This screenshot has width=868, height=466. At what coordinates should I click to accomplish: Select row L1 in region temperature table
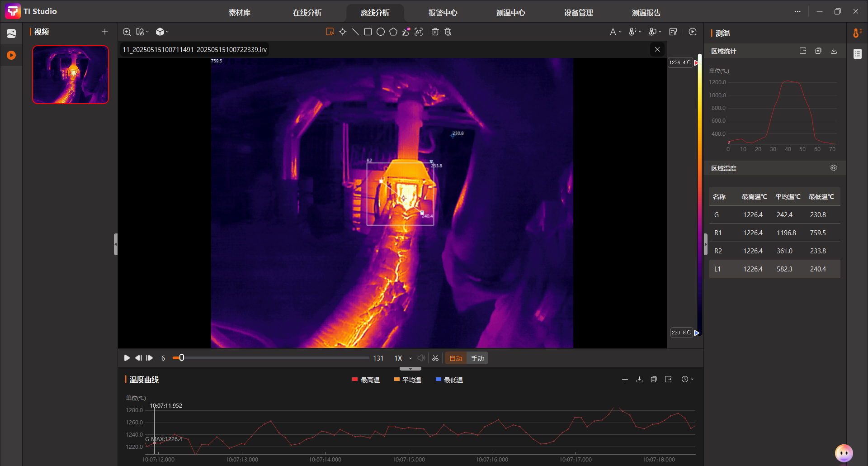(x=774, y=269)
